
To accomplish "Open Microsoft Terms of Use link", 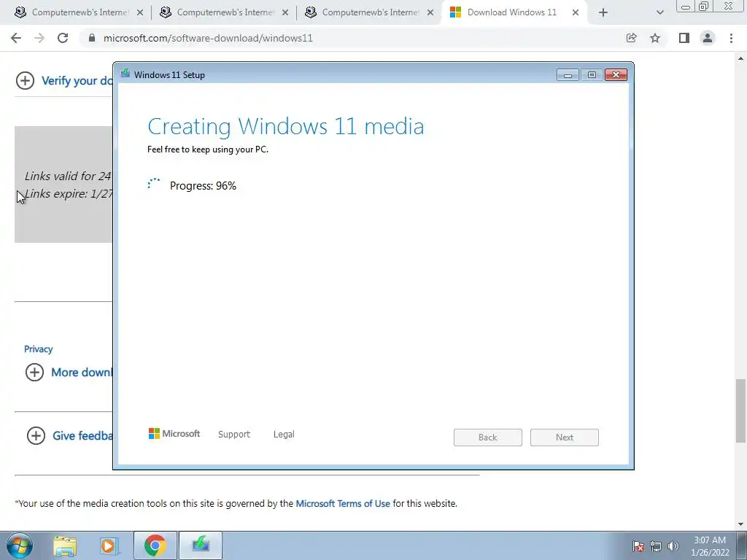I will (x=343, y=503).
